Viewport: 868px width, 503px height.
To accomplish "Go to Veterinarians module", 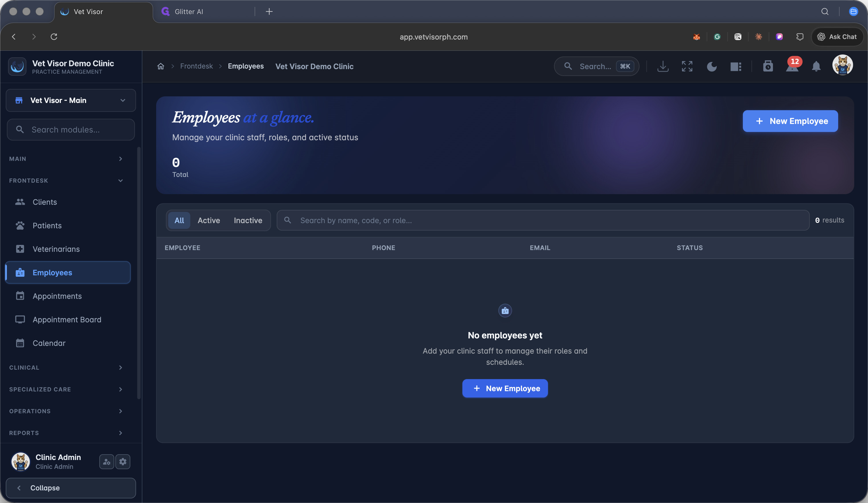I will pos(68,249).
